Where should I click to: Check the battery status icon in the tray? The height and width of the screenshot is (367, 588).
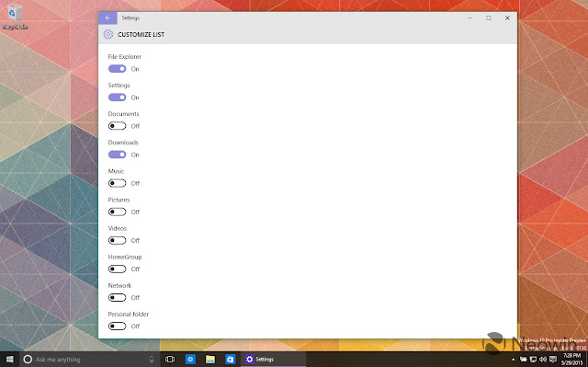(523, 360)
